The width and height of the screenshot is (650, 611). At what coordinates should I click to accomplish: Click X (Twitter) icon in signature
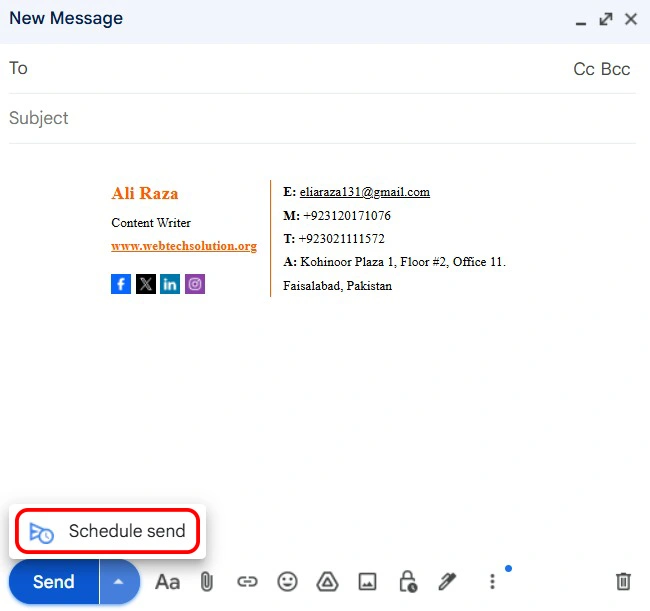(146, 284)
